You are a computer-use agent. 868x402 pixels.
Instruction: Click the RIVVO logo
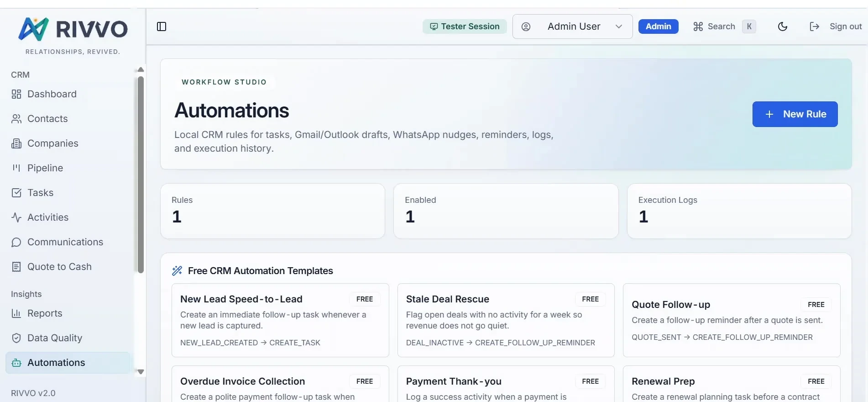click(73, 29)
